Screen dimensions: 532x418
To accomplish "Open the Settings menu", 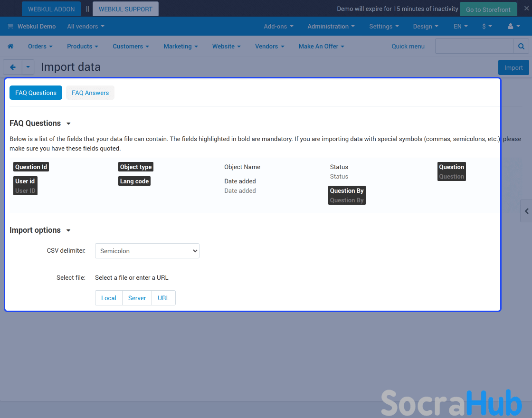I will (384, 26).
